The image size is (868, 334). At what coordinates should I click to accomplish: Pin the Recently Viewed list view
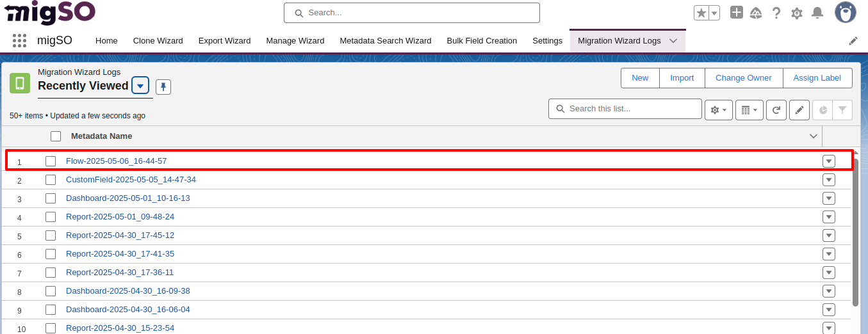click(163, 87)
